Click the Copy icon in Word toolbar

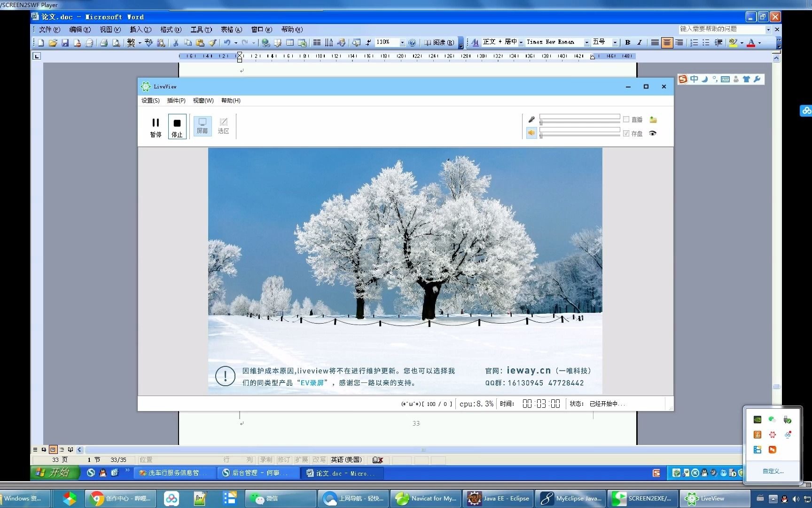coord(188,43)
